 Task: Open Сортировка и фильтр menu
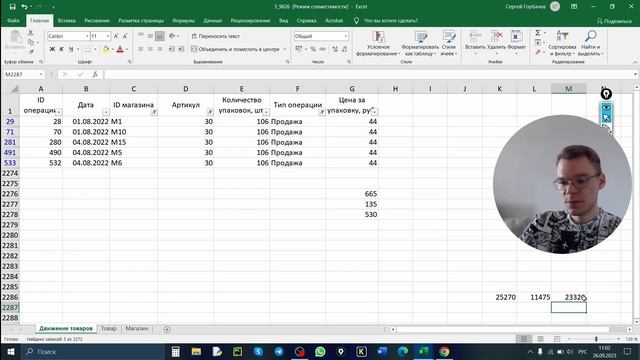click(562, 43)
